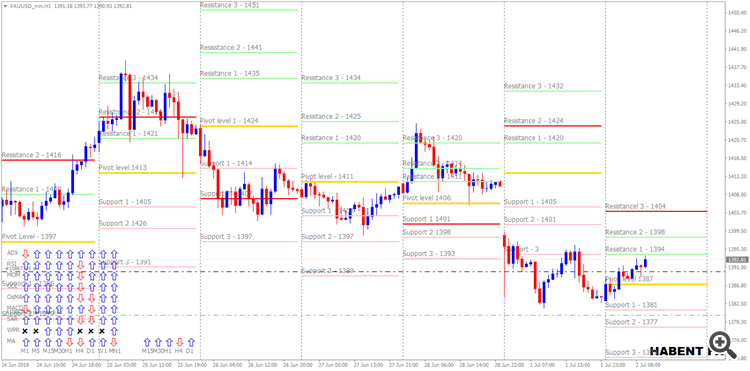
Task: Open the XAUUSD chart symbol dropdown triangle
Action: click(5, 6)
